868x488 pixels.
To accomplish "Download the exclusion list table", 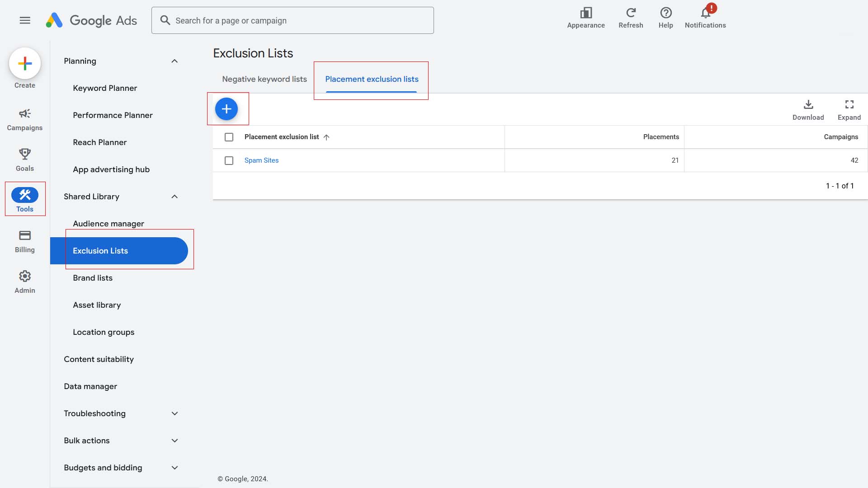I will [x=808, y=110].
